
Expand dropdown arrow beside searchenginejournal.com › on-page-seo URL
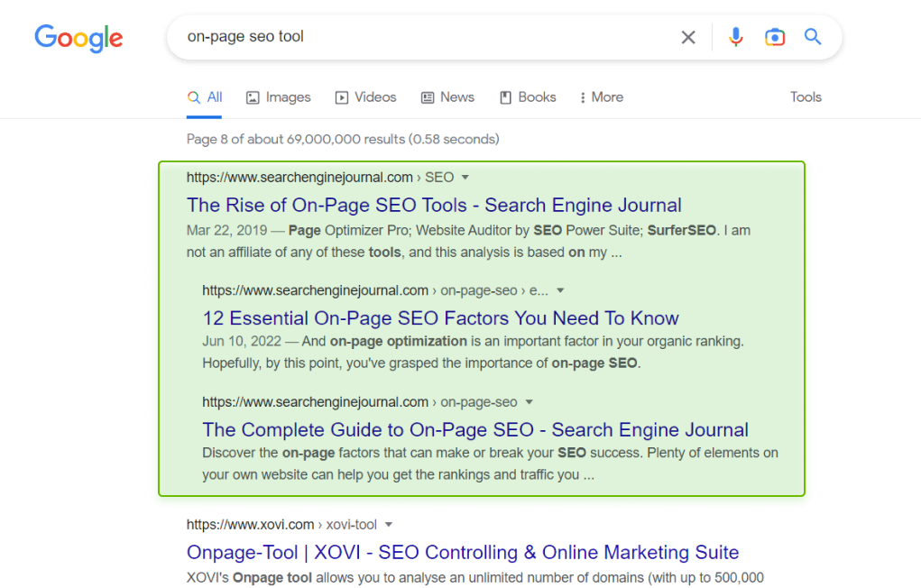[x=530, y=402]
